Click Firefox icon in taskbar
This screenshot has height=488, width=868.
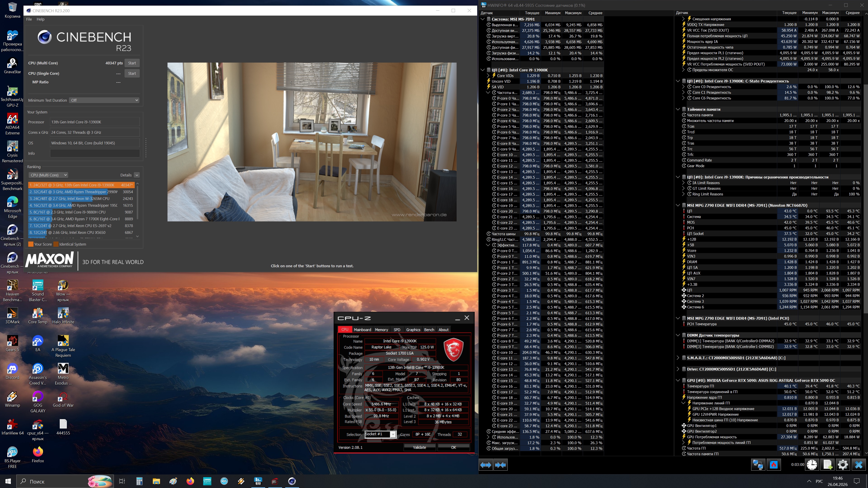point(190,481)
